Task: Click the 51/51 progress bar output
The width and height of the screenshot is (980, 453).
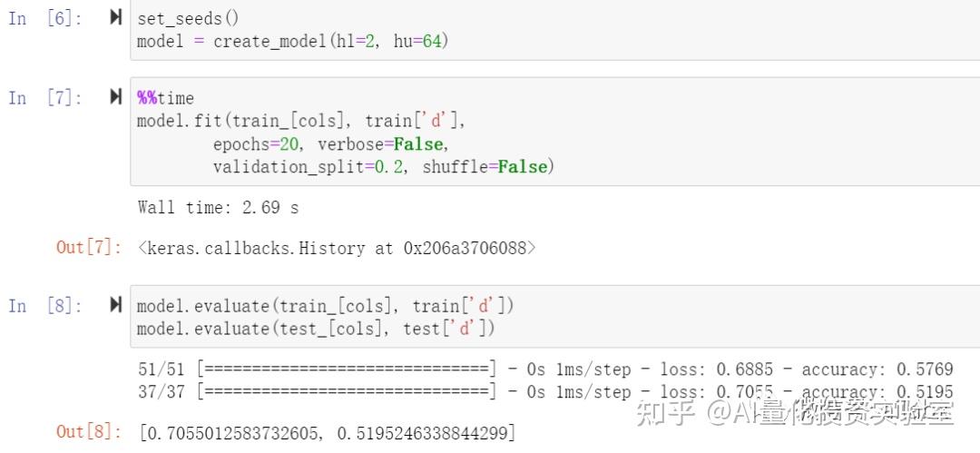Action: point(345,369)
